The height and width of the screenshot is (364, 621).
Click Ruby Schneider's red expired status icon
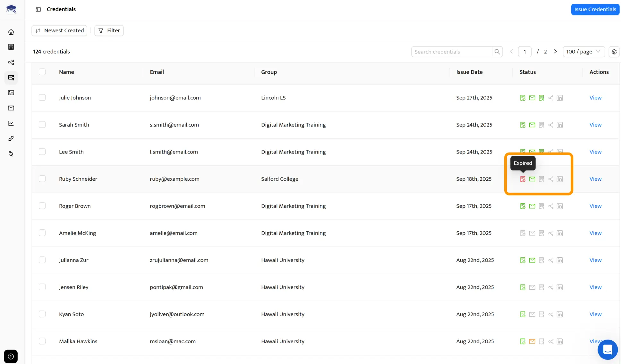pyautogui.click(x=523, y=179)
